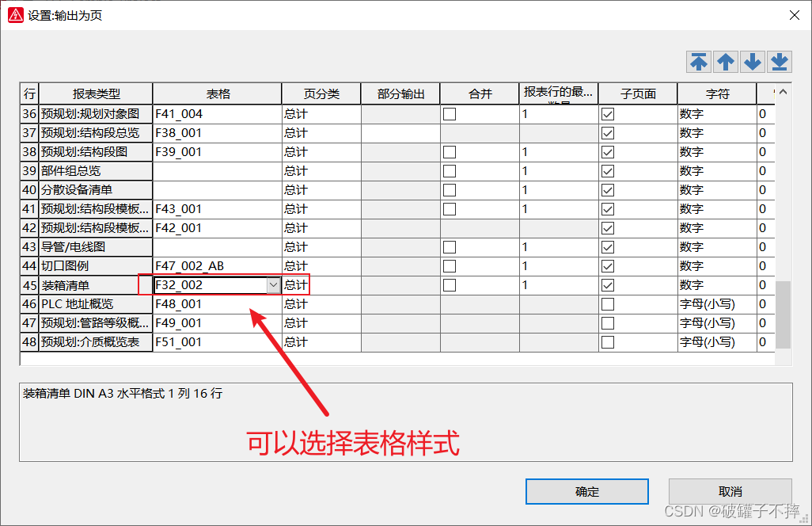Close the output settings dialog
This screenshot has width=812, height=526.
(794, 15)
